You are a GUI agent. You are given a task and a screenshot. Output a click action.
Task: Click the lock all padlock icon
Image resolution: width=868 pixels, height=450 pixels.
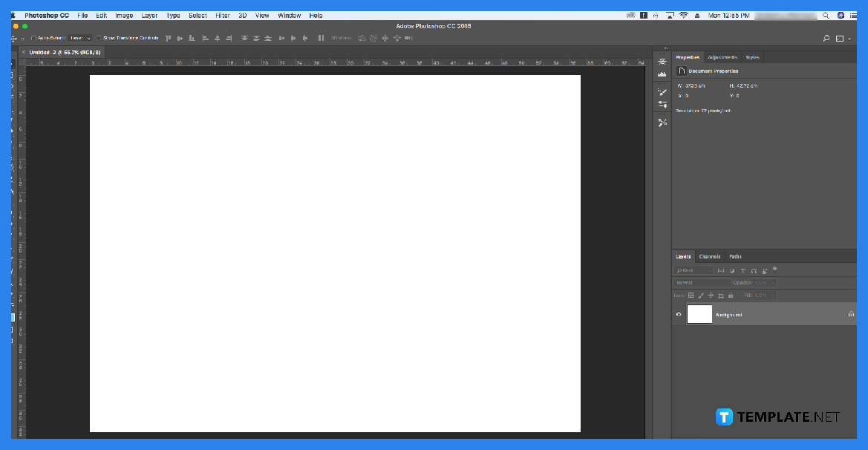click(x=731, y=295)
